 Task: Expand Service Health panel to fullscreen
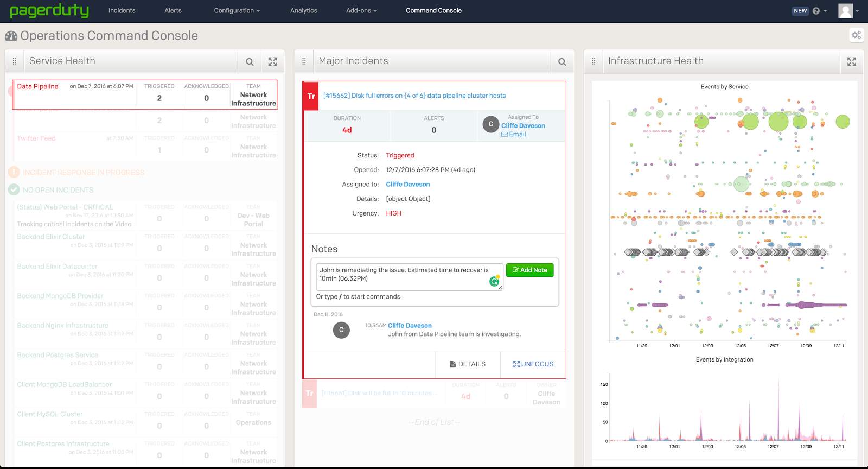272,62
